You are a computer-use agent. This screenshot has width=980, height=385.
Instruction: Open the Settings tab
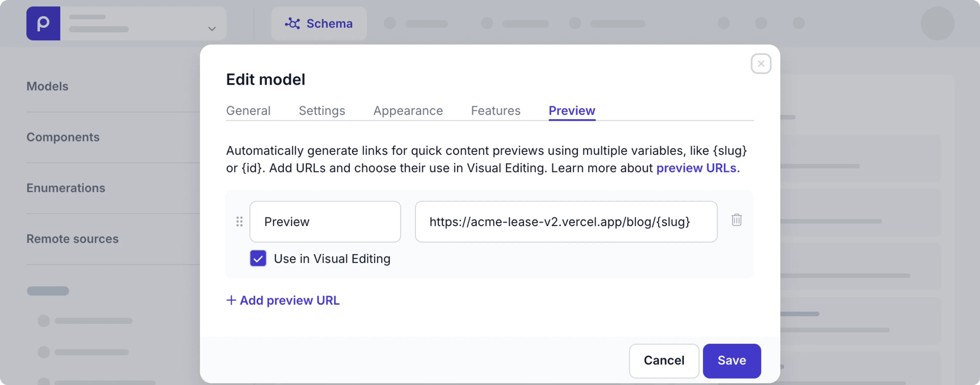point(322,111)
